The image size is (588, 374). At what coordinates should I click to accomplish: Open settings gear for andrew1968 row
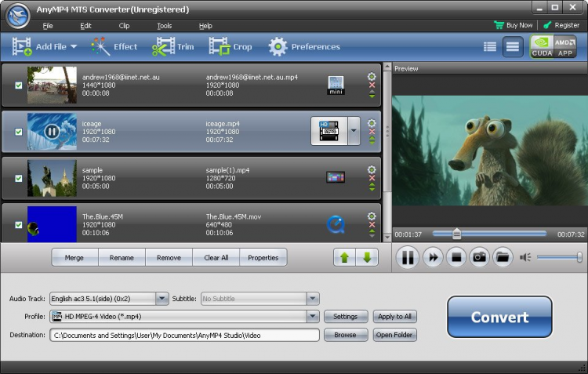click(372, 77)
